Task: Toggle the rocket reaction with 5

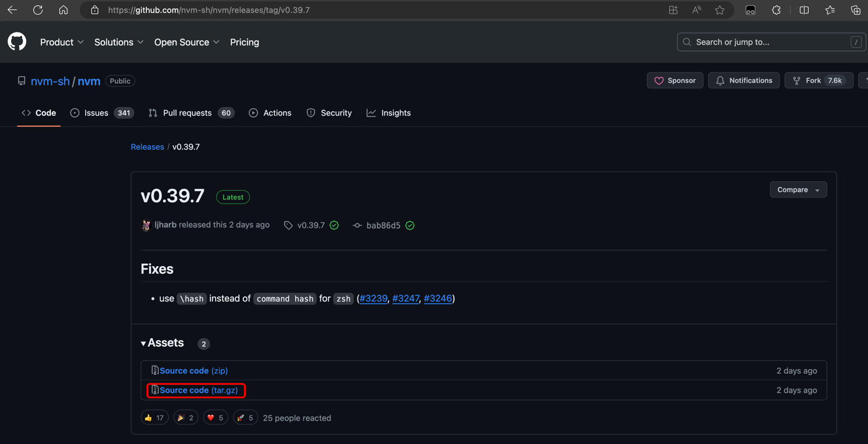Action: point(245,418)
